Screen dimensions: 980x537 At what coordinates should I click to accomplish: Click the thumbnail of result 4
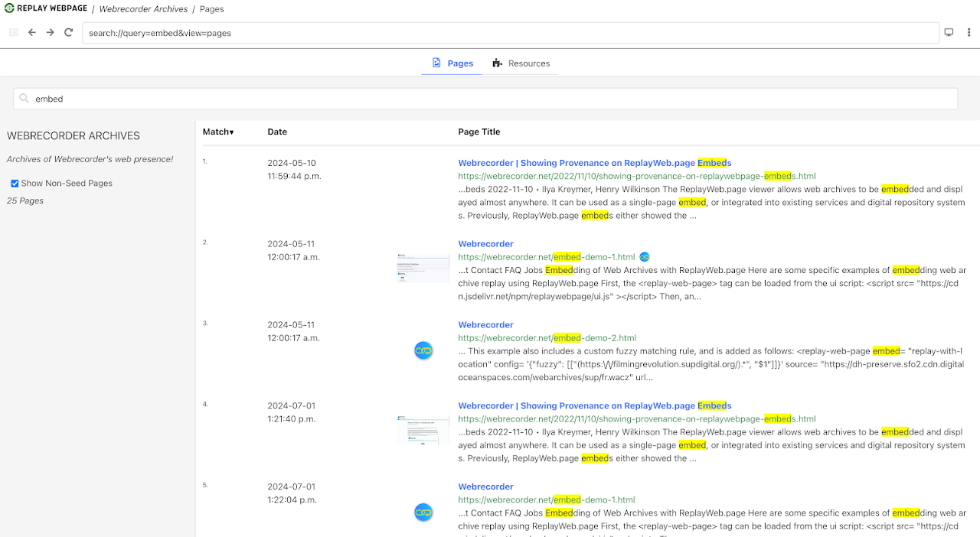click(423, 430)
